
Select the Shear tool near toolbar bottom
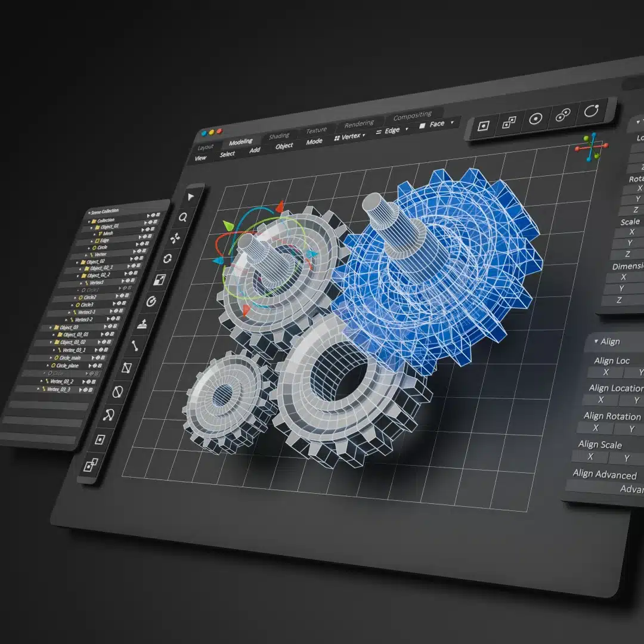[x=126, y=368]
